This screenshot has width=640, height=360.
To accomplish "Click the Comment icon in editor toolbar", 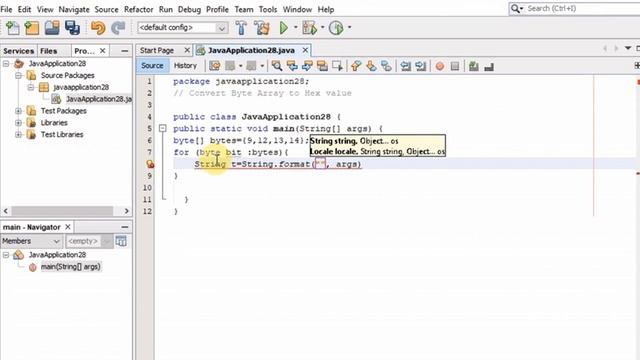I will [x=473, y=66].
